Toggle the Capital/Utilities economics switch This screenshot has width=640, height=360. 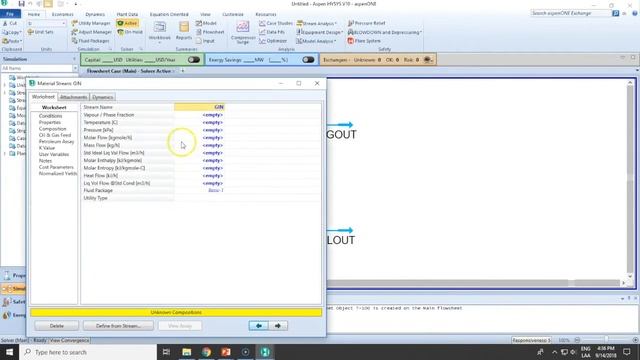(x=194, y=60)
